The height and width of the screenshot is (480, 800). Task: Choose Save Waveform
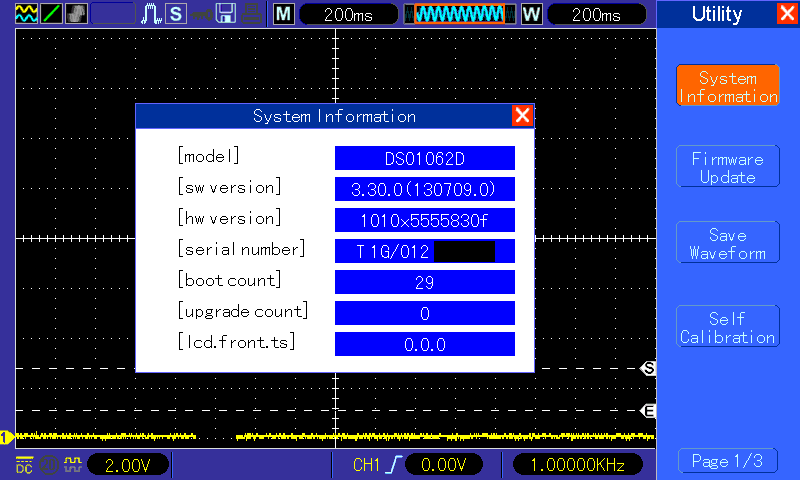(x=728, y=242)
